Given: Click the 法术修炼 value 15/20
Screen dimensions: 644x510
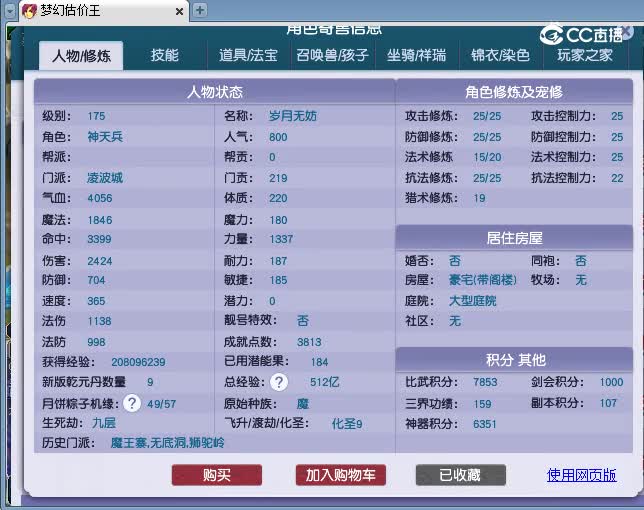Looking at the screenshot, I should click(487, 157).
